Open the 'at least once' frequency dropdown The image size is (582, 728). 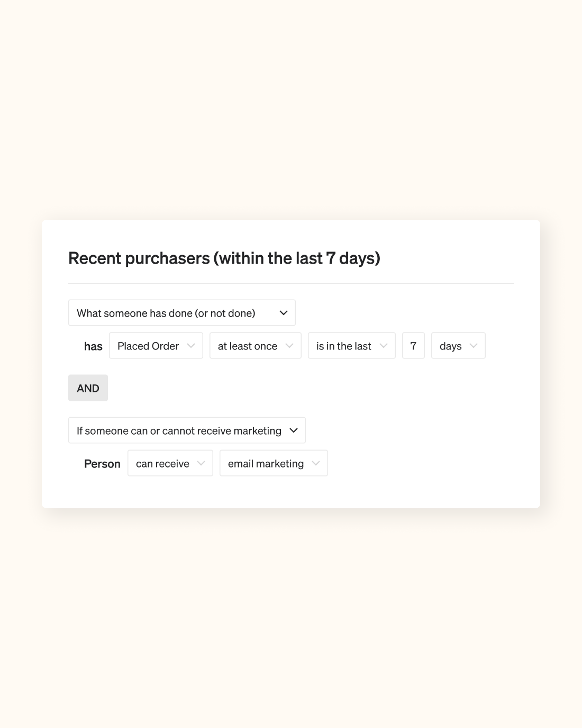pos(255,345)
